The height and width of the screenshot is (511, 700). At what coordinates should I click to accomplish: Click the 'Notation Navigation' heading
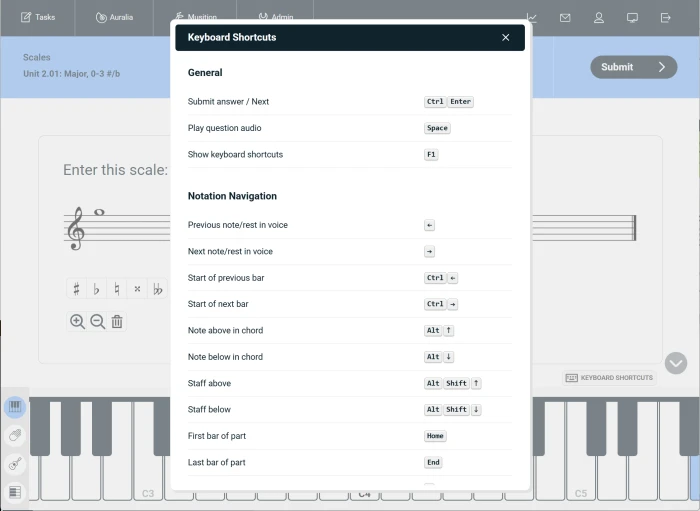click(x=232, y=196)
